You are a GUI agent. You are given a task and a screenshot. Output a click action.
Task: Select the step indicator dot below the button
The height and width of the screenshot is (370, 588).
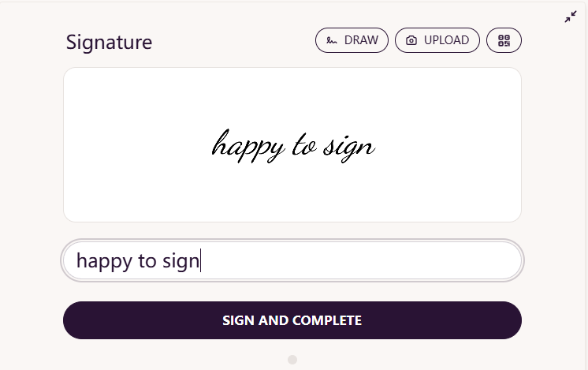[292, 360]
